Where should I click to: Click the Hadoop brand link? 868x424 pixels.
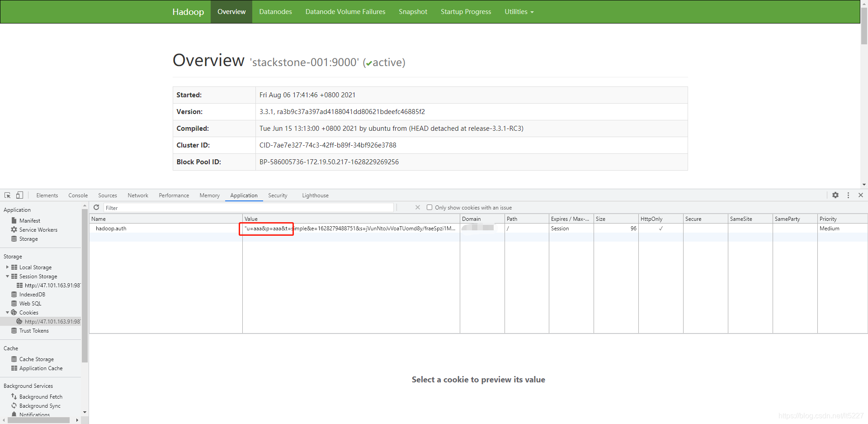188,12
